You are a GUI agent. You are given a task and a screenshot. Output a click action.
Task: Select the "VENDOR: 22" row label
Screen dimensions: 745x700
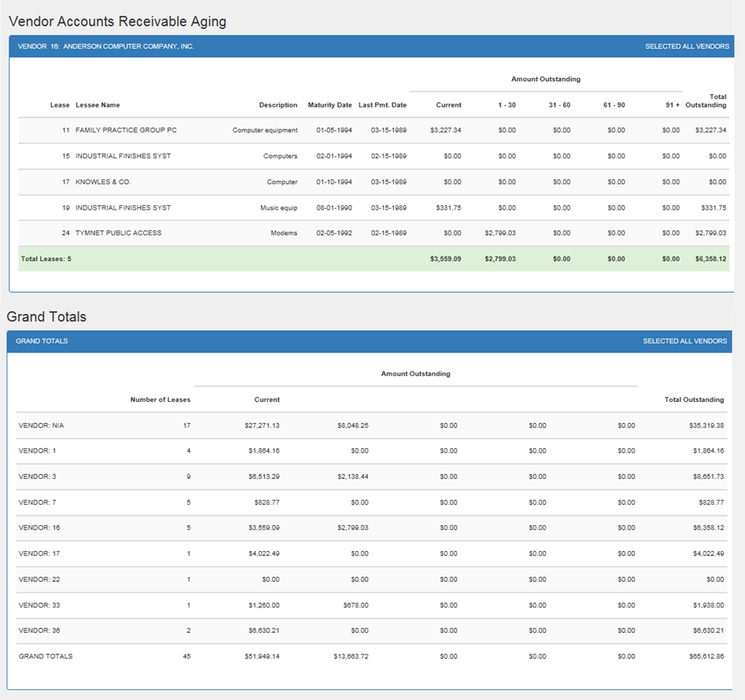coord(39,580)
